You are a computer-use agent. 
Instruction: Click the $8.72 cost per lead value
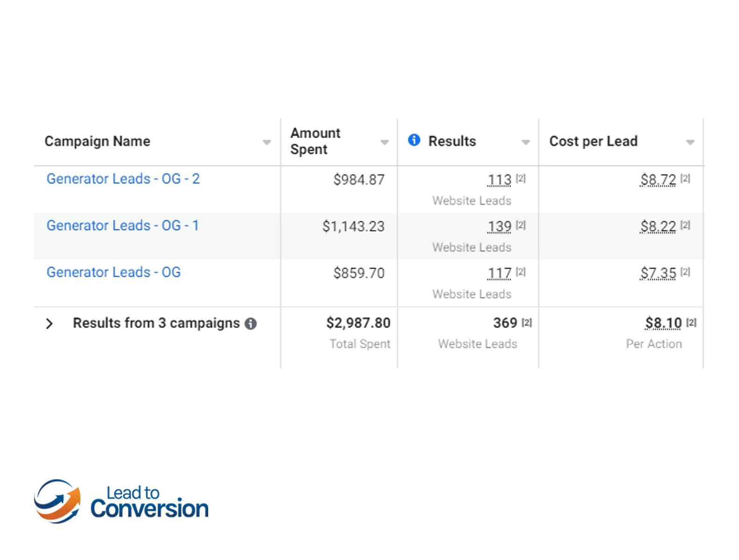click(x=658, y=180)
